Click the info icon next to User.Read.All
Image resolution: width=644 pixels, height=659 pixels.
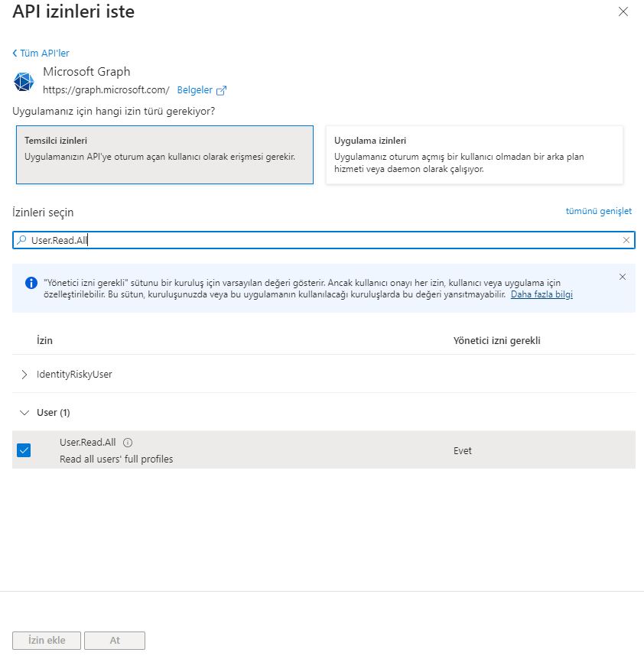pos(128,443)
